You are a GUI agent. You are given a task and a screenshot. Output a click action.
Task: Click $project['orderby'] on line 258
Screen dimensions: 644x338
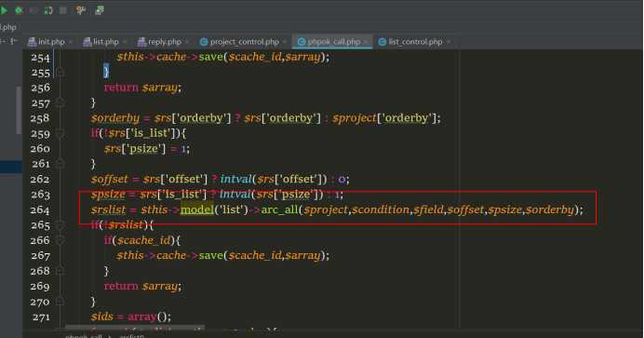point(385,118)
